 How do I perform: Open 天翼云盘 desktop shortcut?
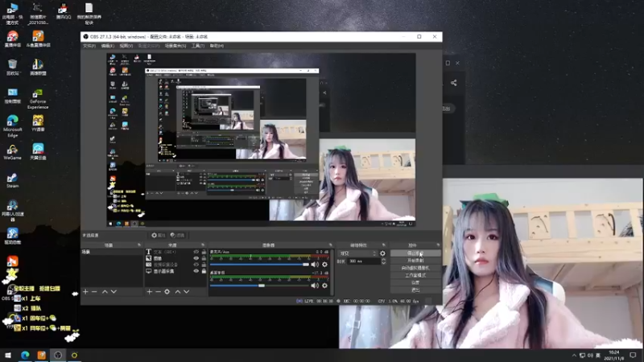38,151
